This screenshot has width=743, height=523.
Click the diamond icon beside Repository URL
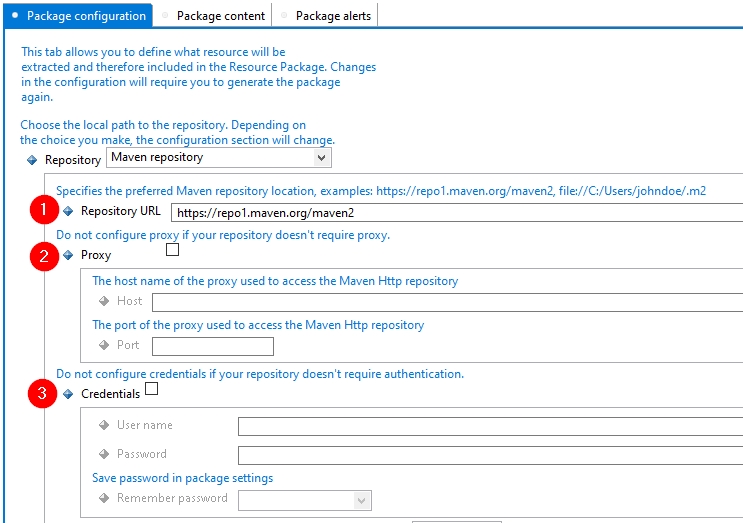click(68, 211)
